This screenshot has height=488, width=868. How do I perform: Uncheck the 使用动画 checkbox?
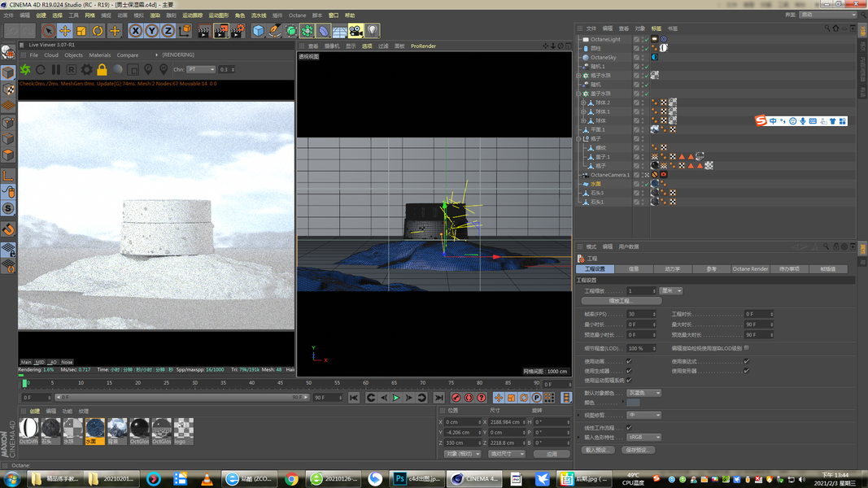629,361
